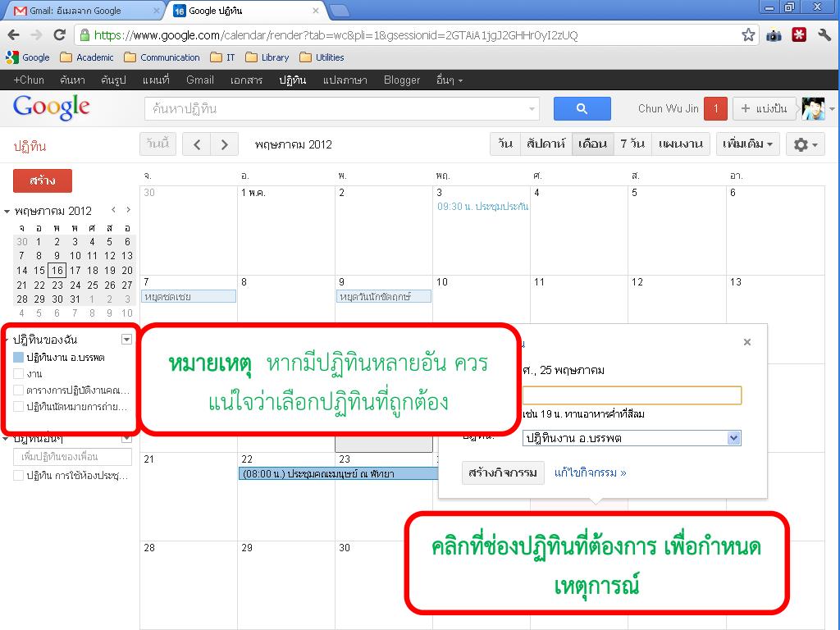Toggle the งาน calendar checkbox

[18, 373]
